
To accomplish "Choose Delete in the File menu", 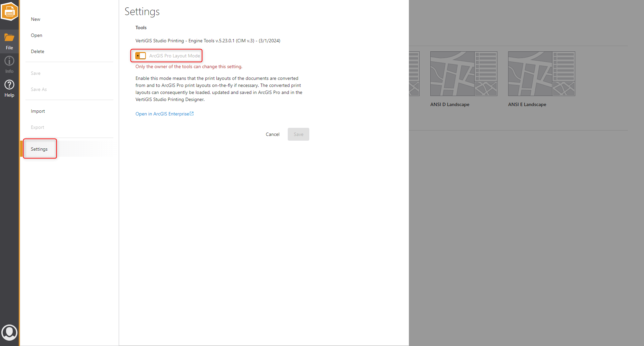I will [38, 51].
